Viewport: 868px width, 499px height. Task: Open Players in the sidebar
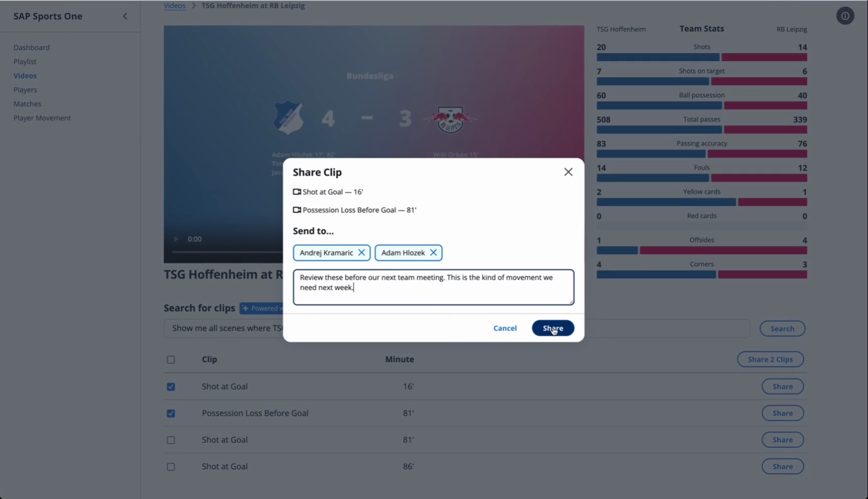pos(25,89)
